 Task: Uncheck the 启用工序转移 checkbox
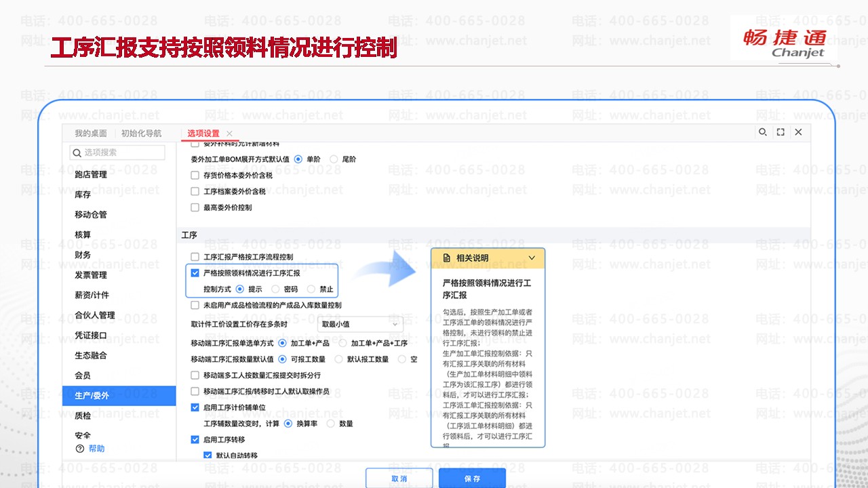click(x=195, y=440)
